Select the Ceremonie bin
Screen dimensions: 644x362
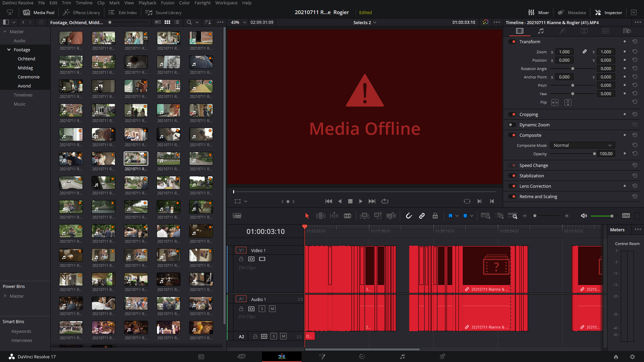(x=29, y=77)
